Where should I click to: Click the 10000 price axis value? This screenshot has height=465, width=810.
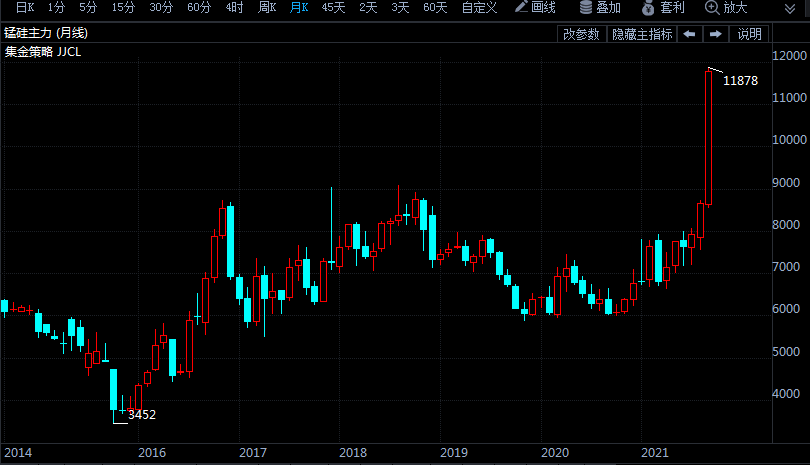pos(789,140)
